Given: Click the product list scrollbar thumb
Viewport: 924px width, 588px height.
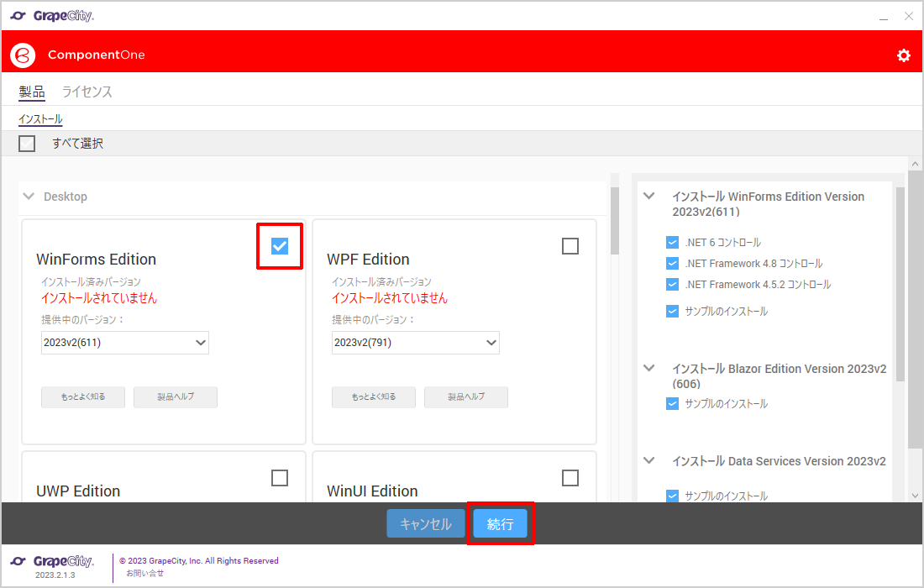Looking at the screenshot, I should click(x=615, y=221).
